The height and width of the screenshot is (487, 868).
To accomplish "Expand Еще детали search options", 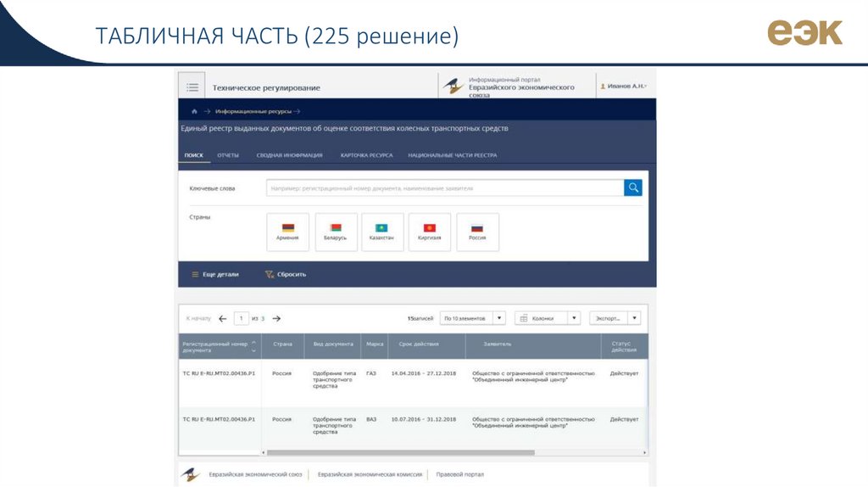I will pos(214,274).
